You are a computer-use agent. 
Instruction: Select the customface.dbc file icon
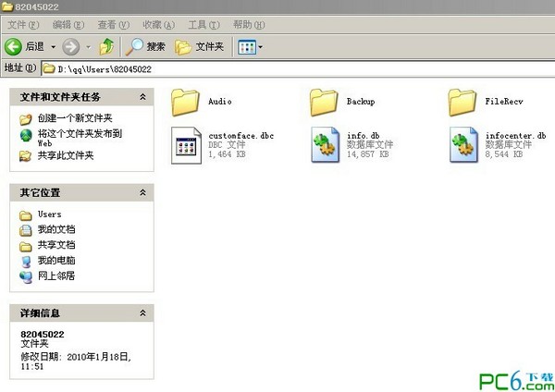(x=186, y=145)
